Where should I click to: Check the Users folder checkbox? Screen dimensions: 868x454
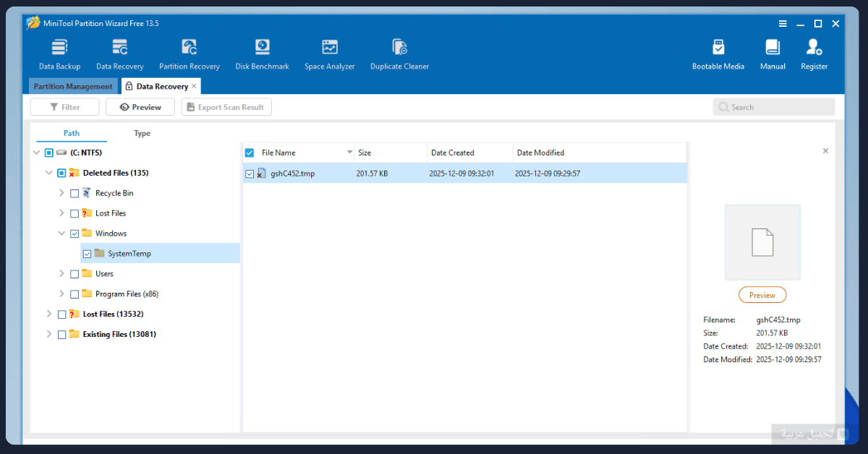pyautogui.click(x=75, y=274)
